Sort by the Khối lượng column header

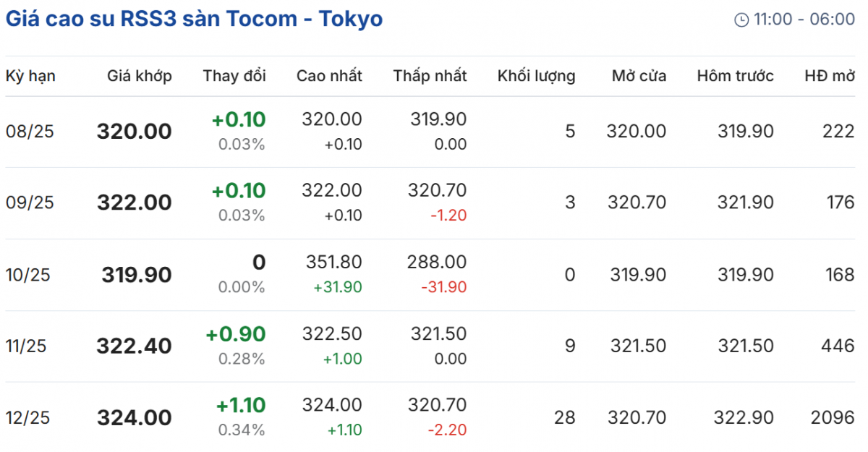[x=536, y=76]
